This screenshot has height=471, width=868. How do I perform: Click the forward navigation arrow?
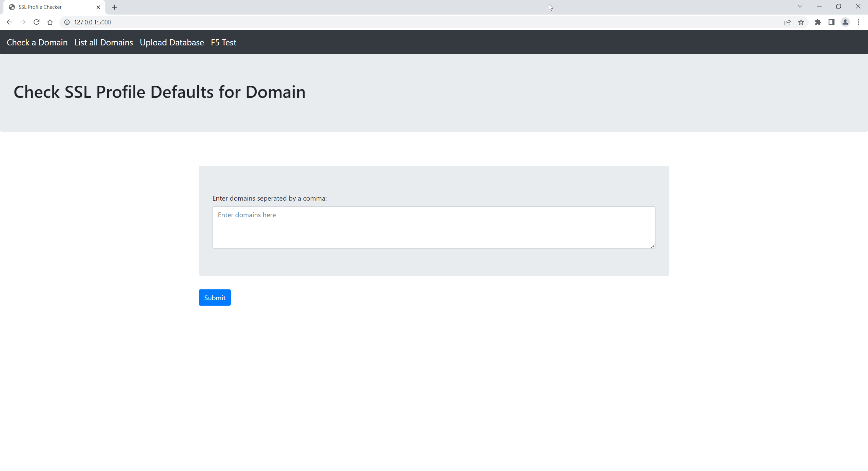click(x=23, y=22)
